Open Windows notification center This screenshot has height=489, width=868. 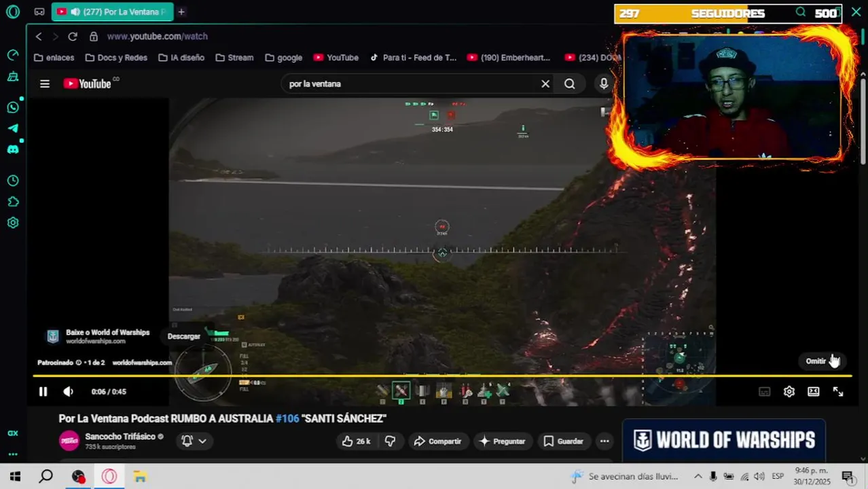(847, 477)
